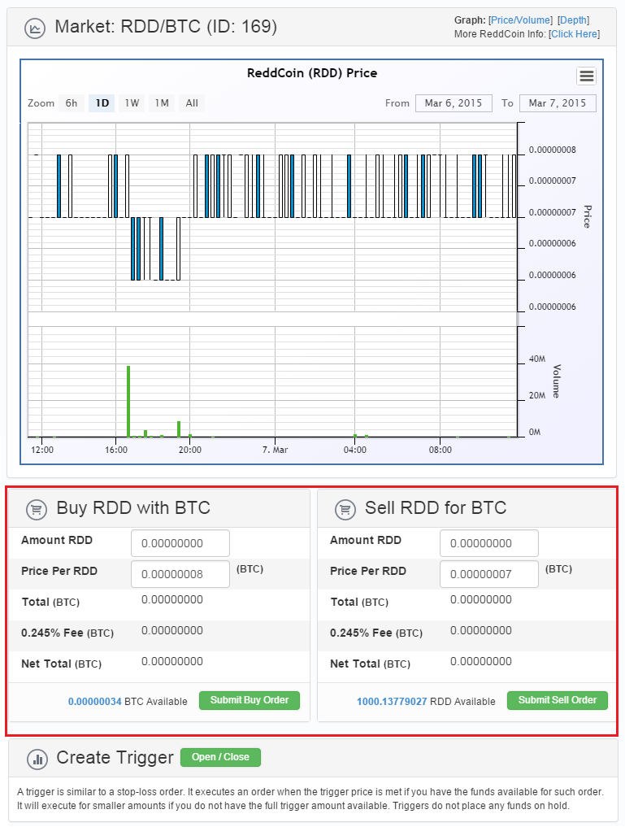Click the cart icon next to Buy RDD
625x840 pixels.
(x=37, y=510)
